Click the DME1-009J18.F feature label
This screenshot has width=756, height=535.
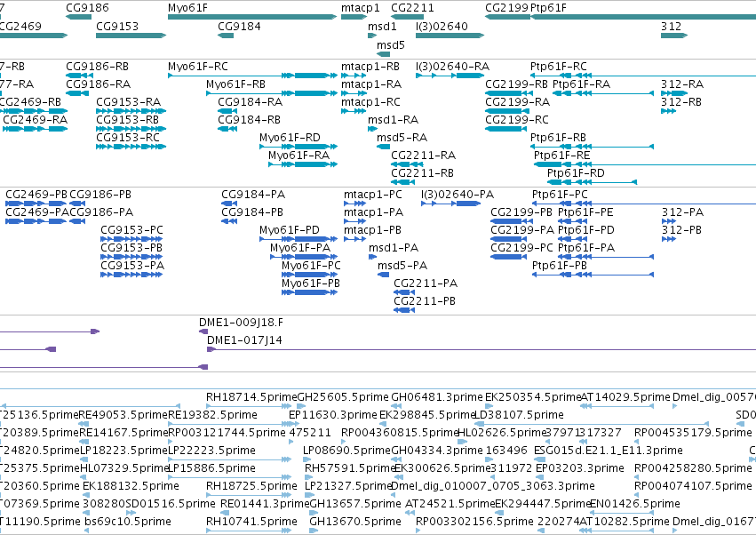pos(241,322)
